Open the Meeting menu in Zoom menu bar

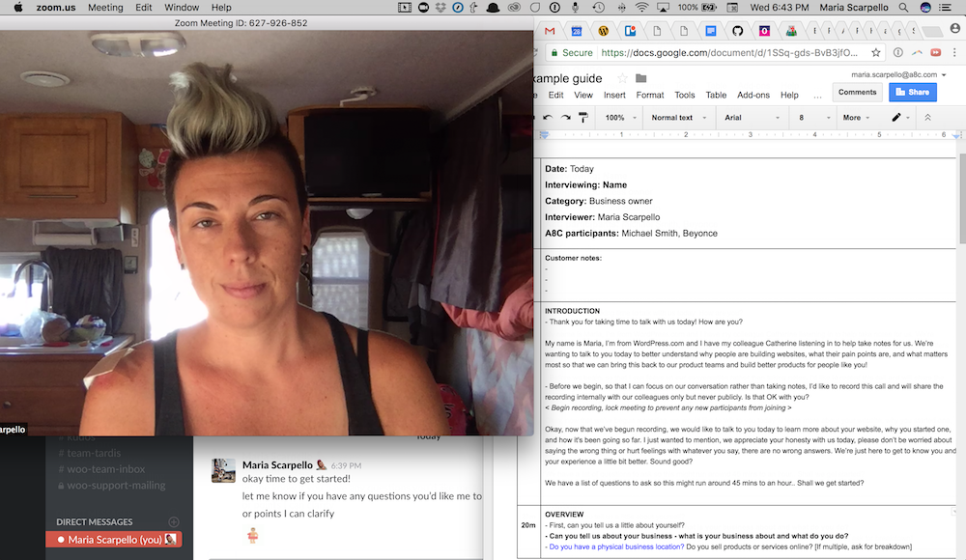click(x=105, y=8)
